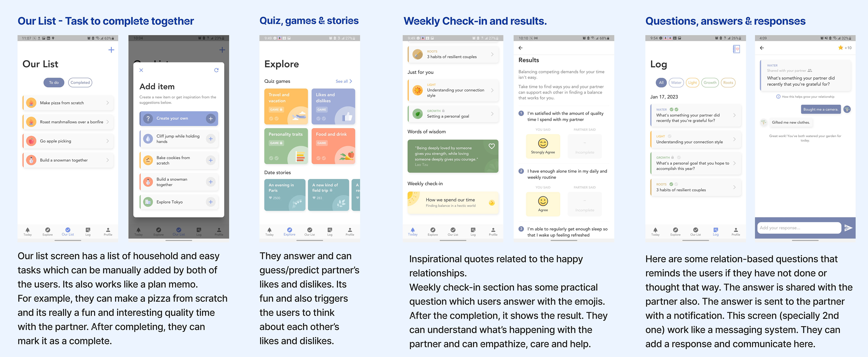Add Cliff jump while holding hands item
This screenshot has height=357, width=868.
pos(211,138)
